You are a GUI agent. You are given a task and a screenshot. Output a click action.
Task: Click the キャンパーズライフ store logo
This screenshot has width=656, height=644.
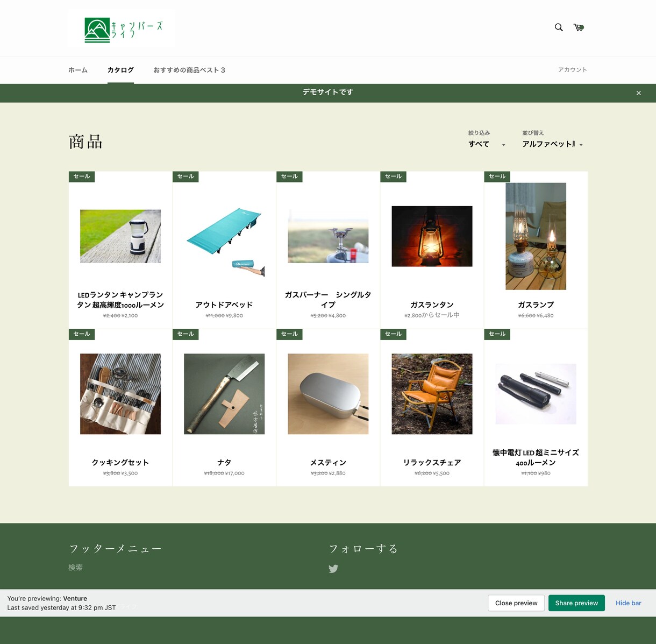[122, 28]
